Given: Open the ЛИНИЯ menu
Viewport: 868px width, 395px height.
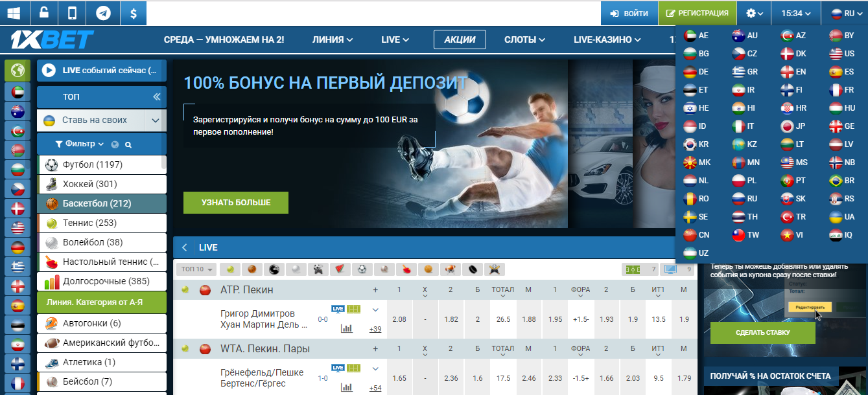Looking at the screenshot, I should coord(333,39).
